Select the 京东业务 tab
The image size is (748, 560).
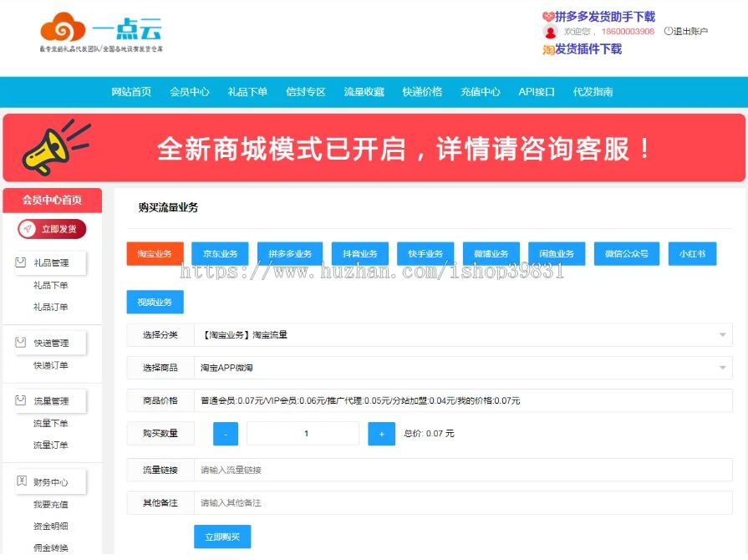220,254
